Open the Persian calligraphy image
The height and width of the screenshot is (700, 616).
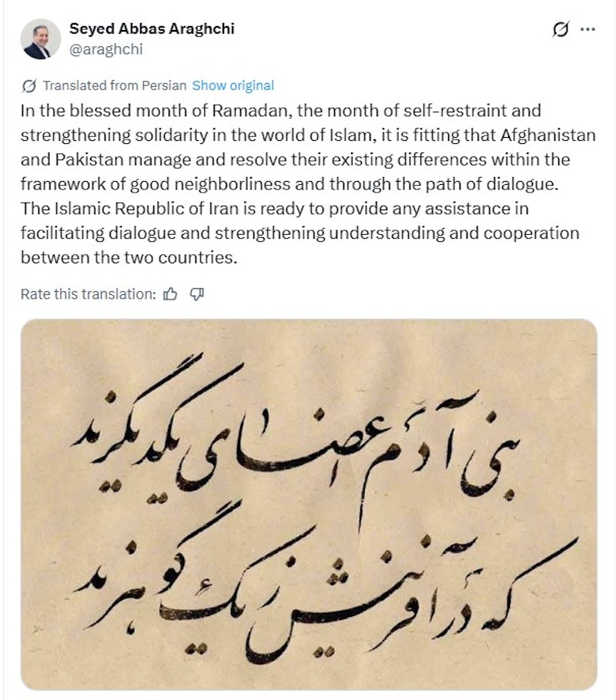(x=308, y=504)
